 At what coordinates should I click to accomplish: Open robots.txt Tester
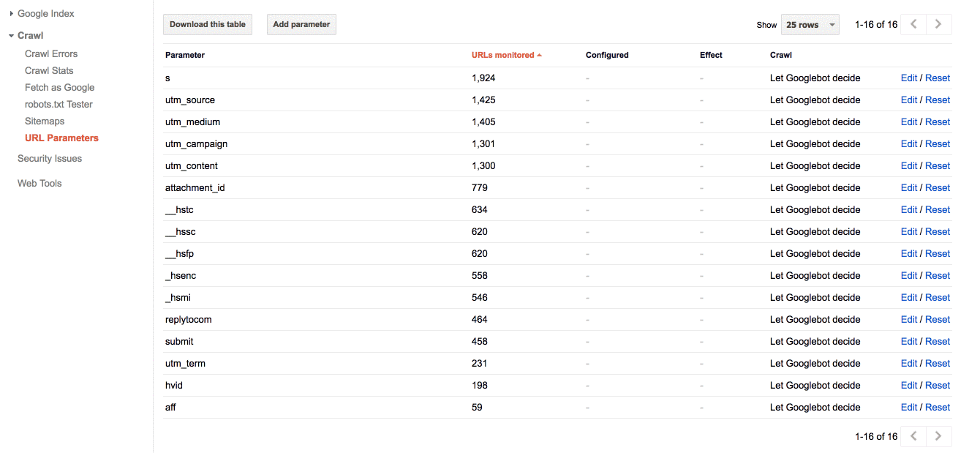click(59, 104)
